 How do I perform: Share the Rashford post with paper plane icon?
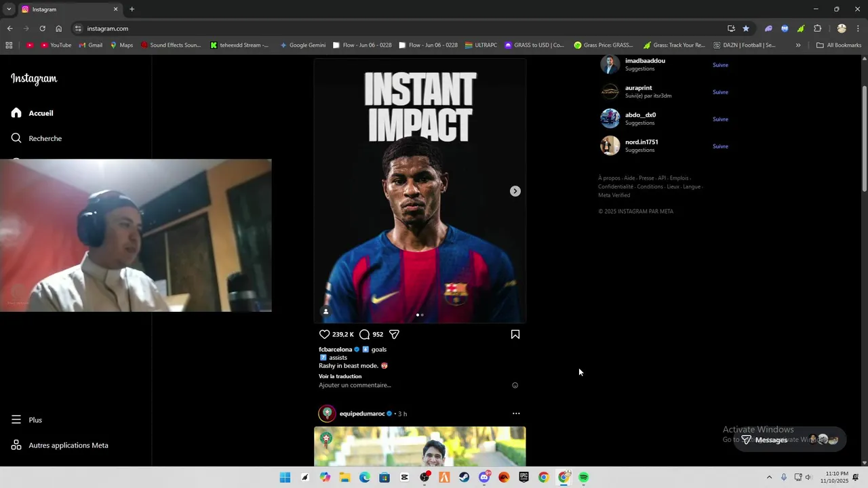pyautogui.click(x=394, y=334)
